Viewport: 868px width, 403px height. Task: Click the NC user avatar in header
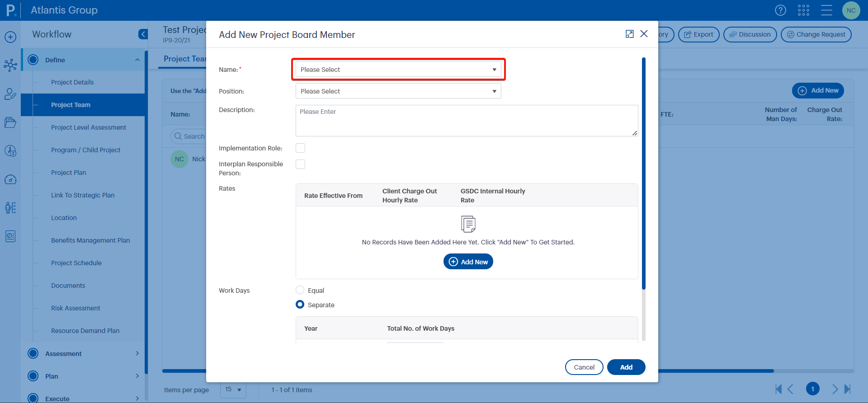[x=851, y=10]
